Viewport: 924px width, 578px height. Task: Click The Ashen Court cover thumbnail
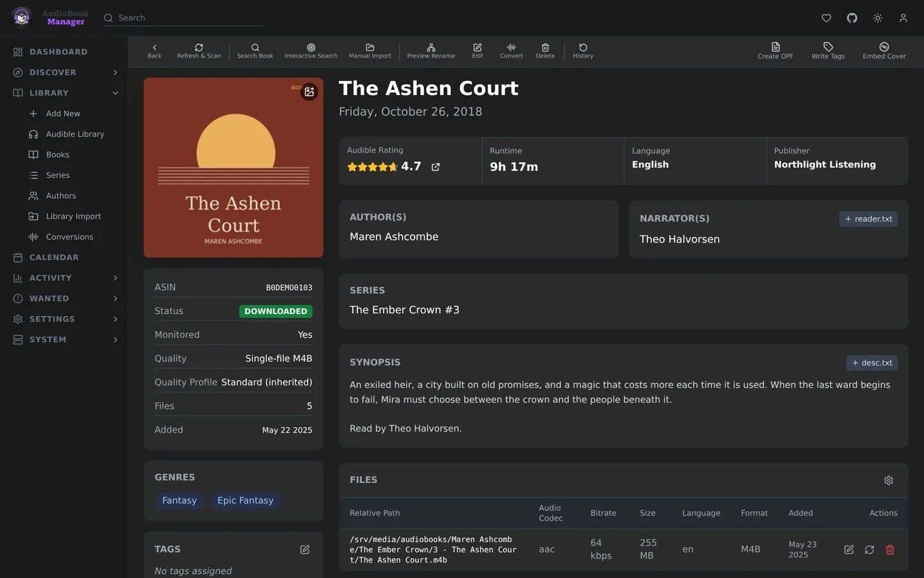click(x=234, y=168)
